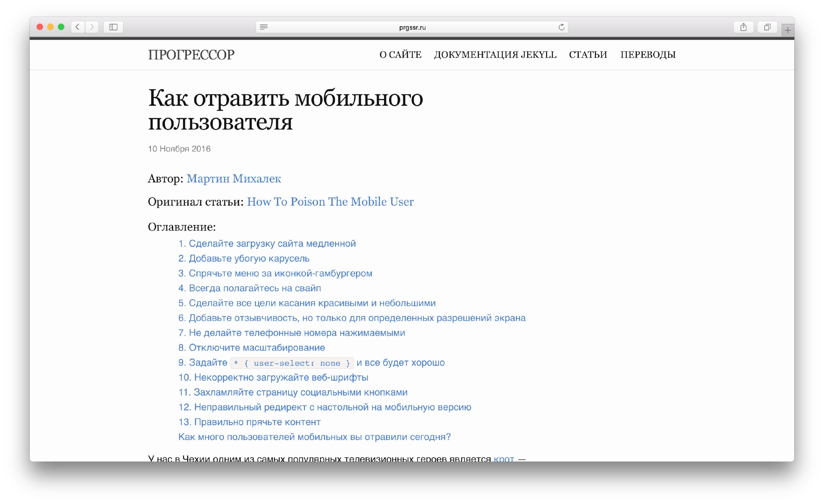Show all tabs overview icon
Screen dimensions: 824x504
coord(767,27)
